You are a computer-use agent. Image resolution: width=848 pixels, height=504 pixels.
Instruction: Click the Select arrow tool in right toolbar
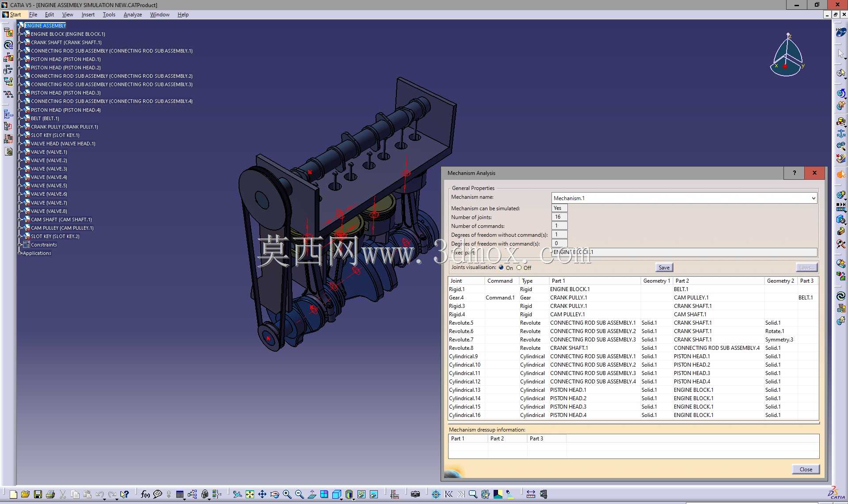[x=840, y=53]
